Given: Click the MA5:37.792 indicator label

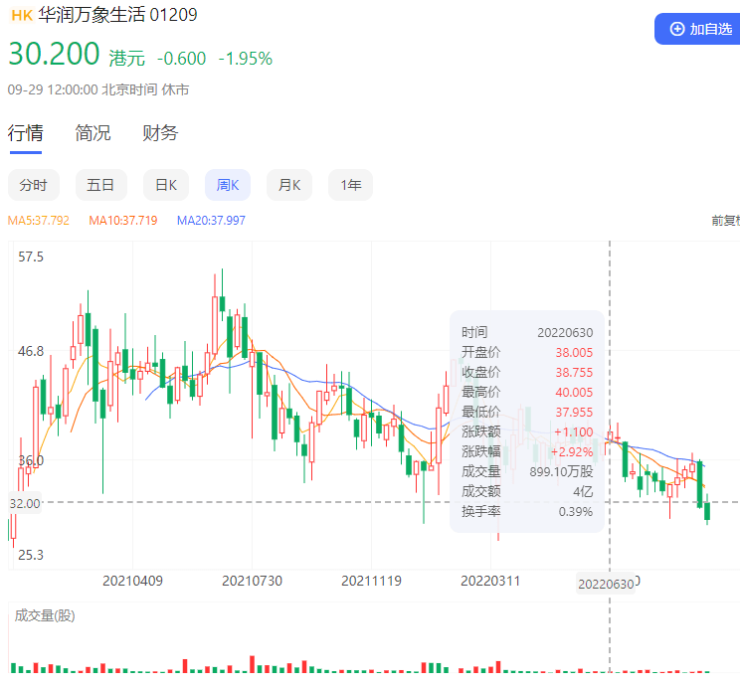Looking at the screenshot, I should (39, 220).
